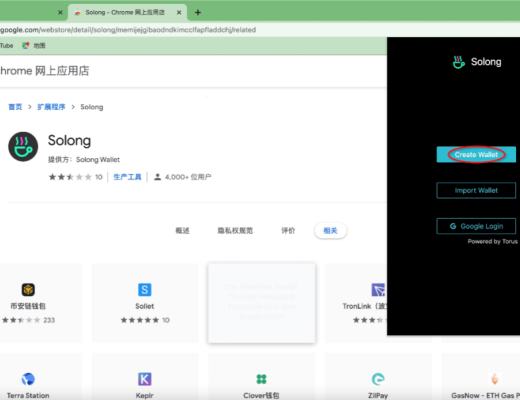Click the Tube bookmark in bookmarks bar
The width and height of the screenshot is (520, 400).
[x=7, y=45]
